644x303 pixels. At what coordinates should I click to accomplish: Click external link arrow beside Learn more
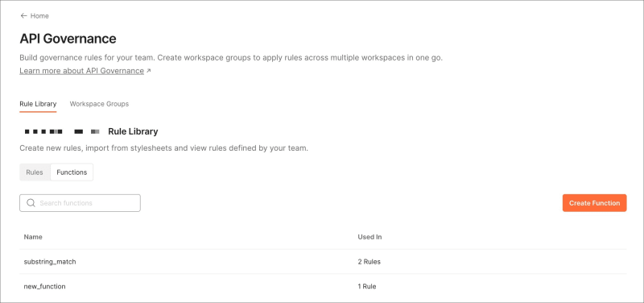point(149,71)
